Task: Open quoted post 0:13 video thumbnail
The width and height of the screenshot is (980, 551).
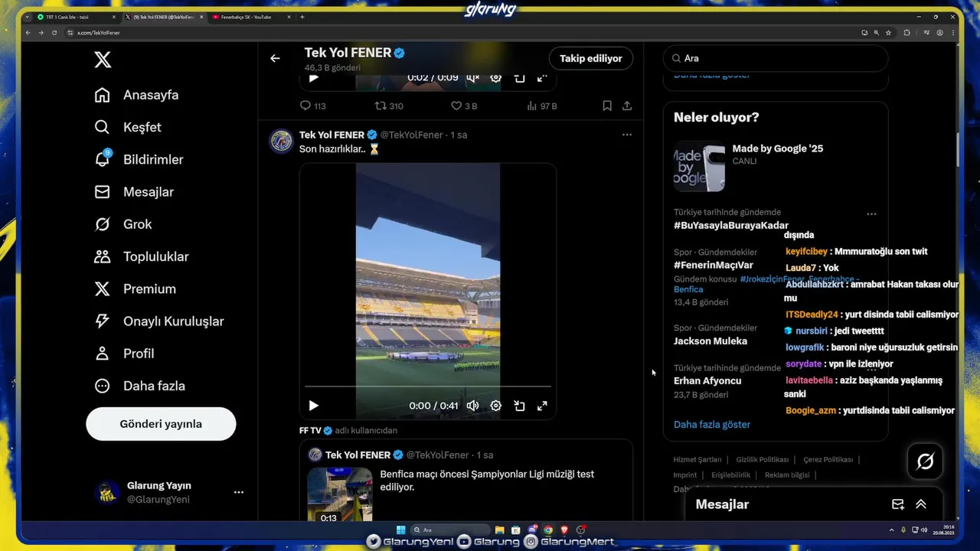Action: click(340, 495)
